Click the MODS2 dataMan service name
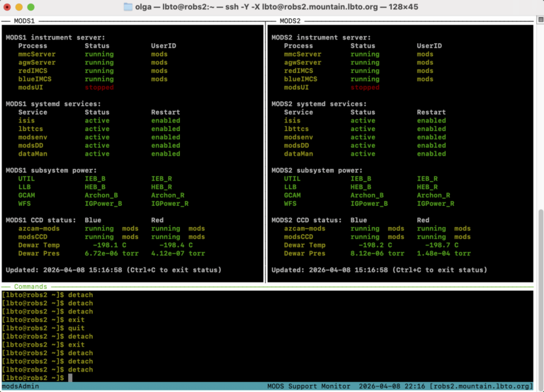The height and width of the screenshot is (392, 544). [x=298, y=154]
